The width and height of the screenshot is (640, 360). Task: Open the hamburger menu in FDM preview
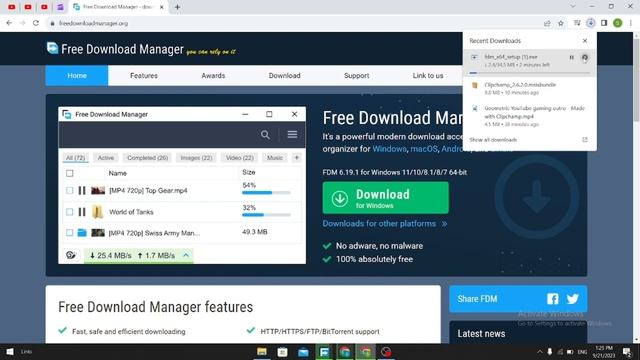point(292,134)
